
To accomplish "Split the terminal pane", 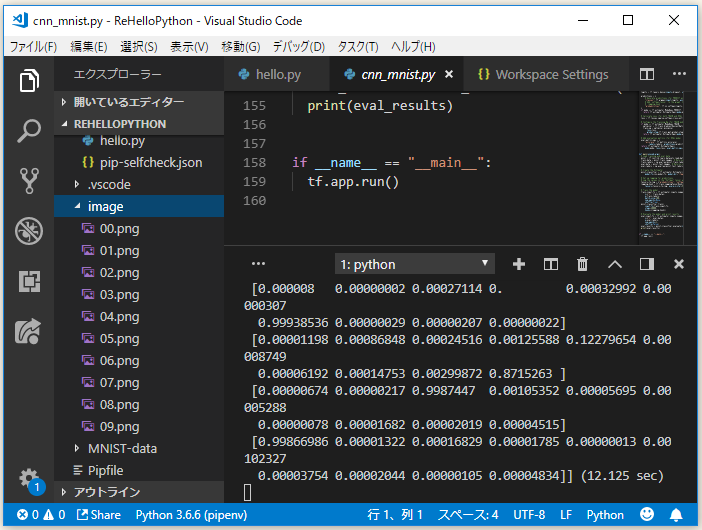I will tap(550, 264).
